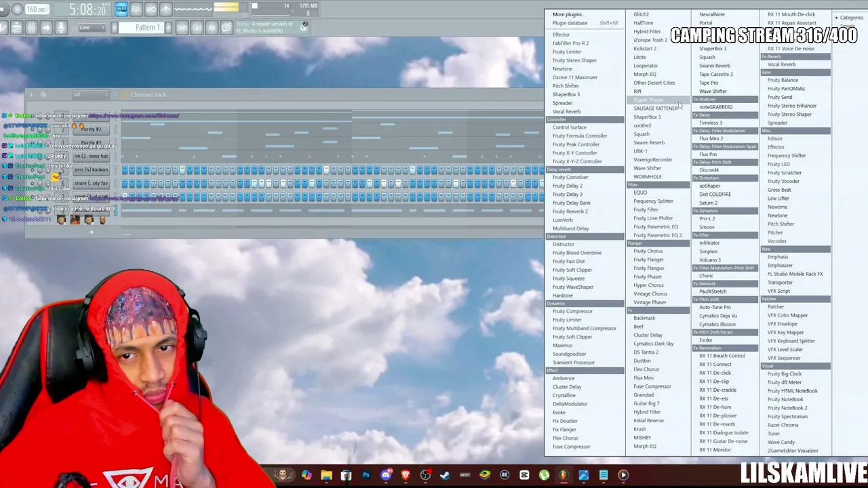The image size is (868, 488).
Task: Open uTorrent from the taskbar
Action: 544,475
